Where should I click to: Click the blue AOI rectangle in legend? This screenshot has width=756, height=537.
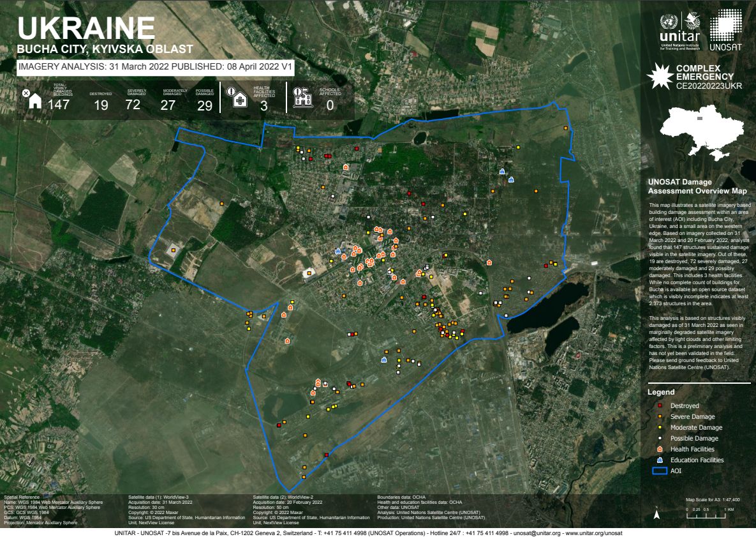[660, 471]
